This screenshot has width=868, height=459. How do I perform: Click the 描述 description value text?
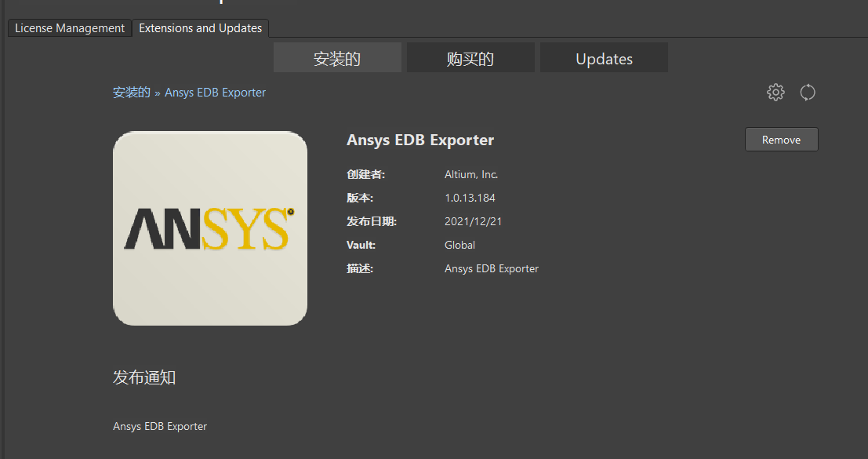tap(492, 268)
